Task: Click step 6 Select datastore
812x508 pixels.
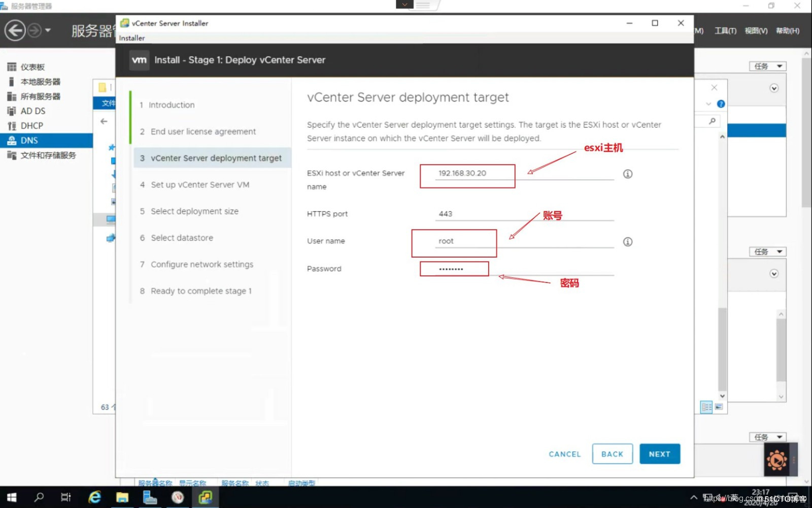Action: pos(177,238)
